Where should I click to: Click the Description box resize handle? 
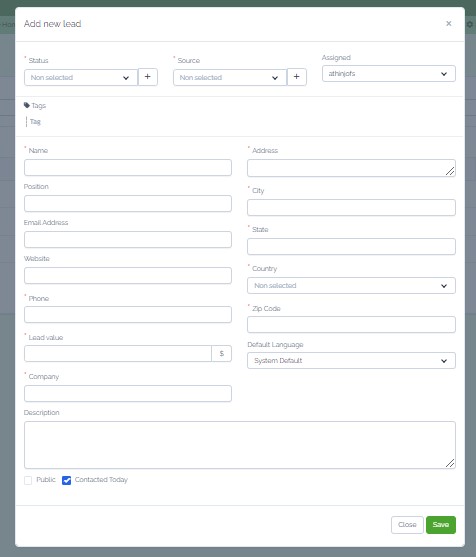(x=450, y=463)
